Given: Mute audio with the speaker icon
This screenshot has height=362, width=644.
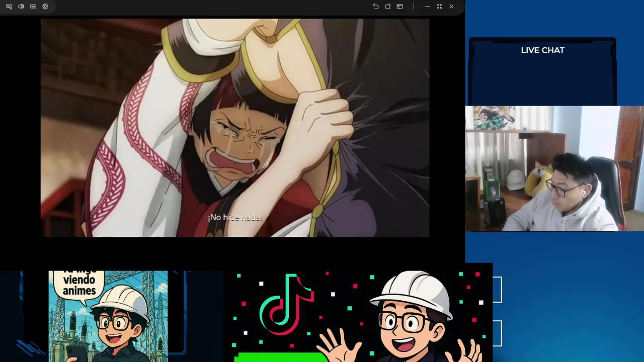Looking at the screenshot, I should 21,7.
